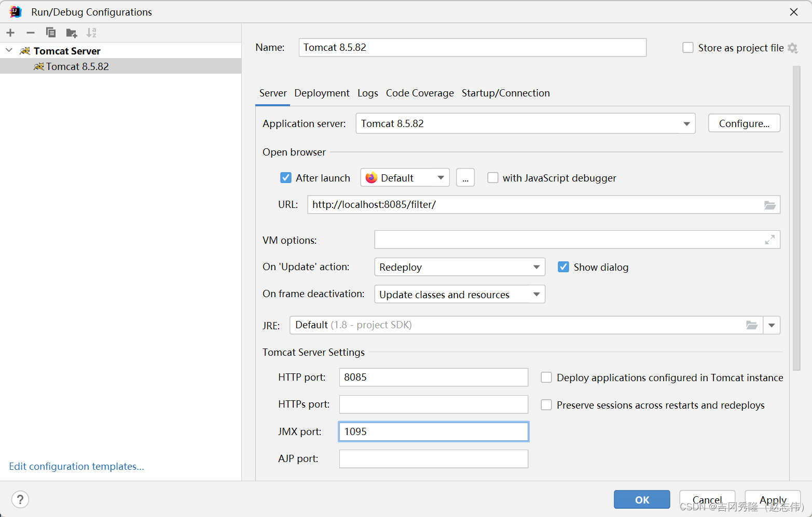Image resolution: width=812 pixels, height=517 pixels.
Task: Collapse the Tomcat Server tree group
Action: [x=9, y=50]
